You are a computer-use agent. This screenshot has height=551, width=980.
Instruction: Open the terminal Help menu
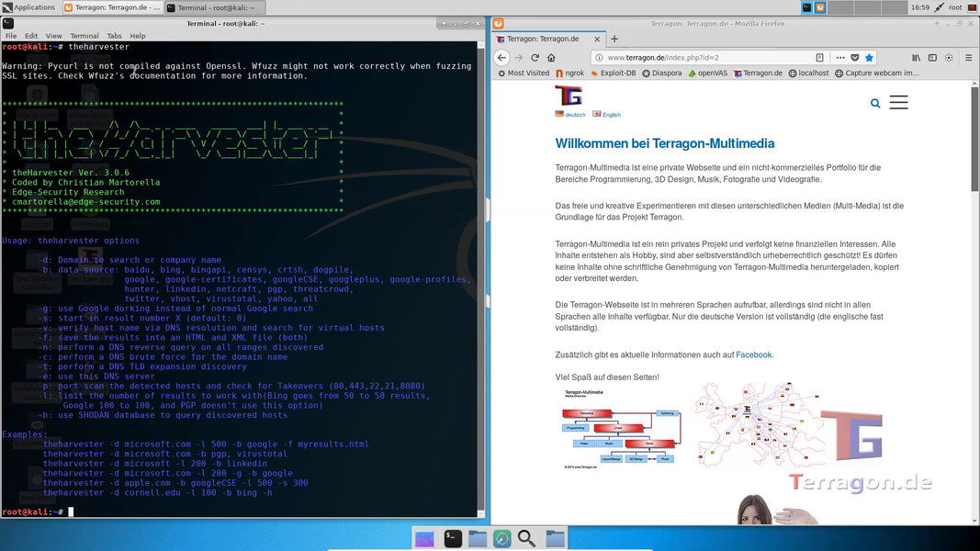click(x=138, y=36)
